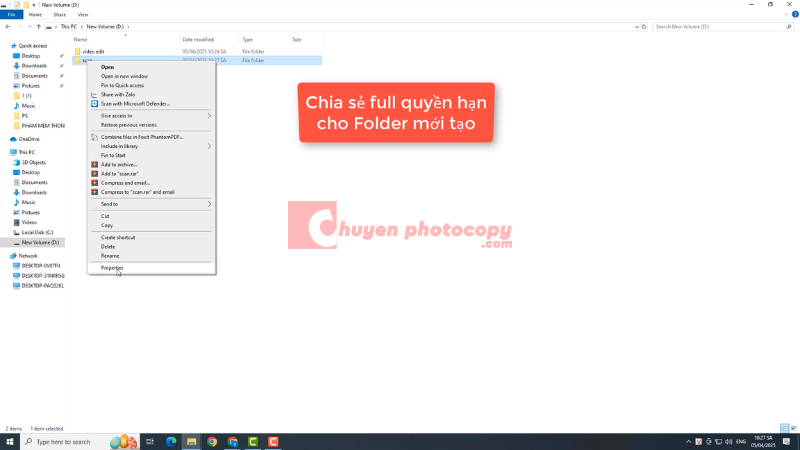Expand the Include in library submenu
The image size is (800, 450).
(151, 146)
